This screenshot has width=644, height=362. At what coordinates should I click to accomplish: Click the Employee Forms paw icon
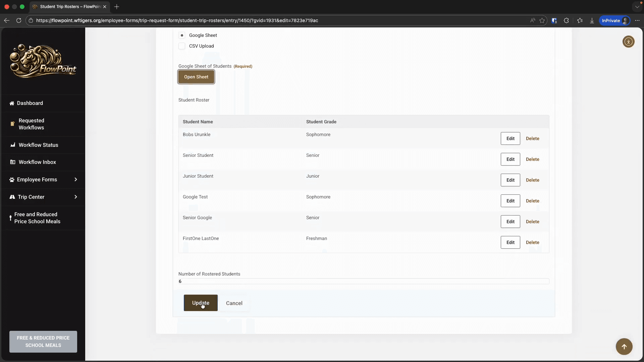click(12, 180)
